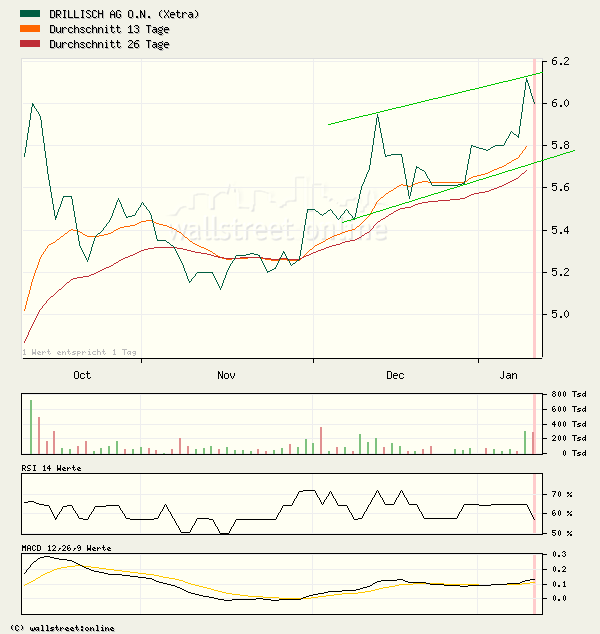Click the 0.2 MACD axis value

(560, 569)
